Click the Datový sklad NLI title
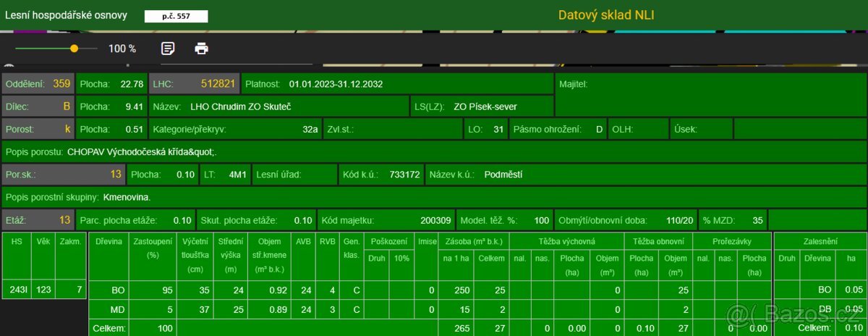This screenshot has width=868, height=336. point(606,15)
